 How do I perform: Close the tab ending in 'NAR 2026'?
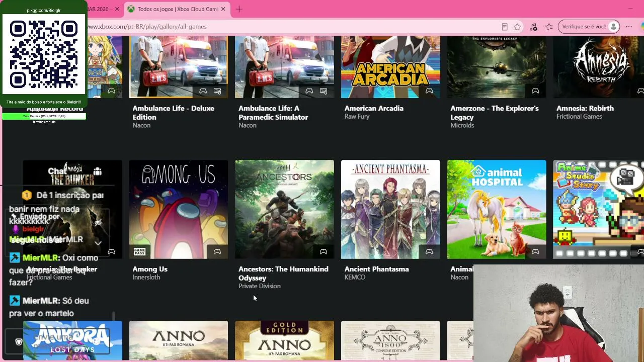point(117,9)
